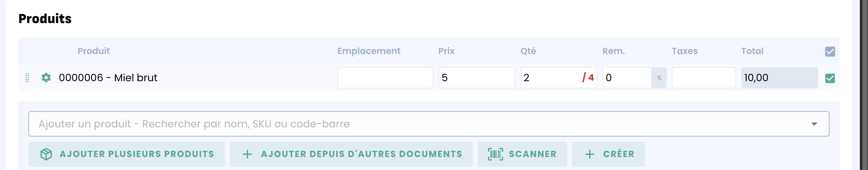Viewport: 868px width, 170px height.
Task: Click the plus icon next to Créer
Action: (590, 154)
